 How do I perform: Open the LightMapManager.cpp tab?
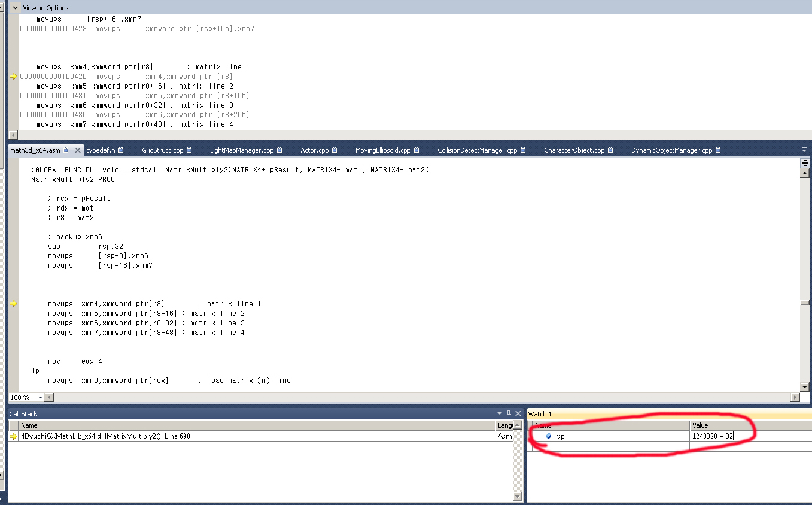point(241,150)
